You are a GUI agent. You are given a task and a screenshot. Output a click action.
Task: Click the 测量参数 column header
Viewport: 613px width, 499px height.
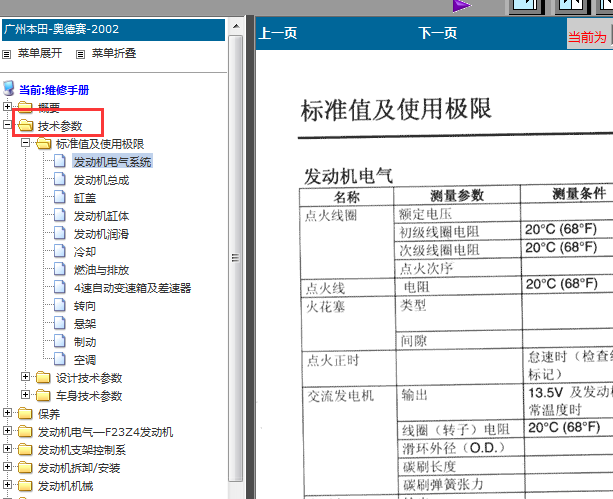click(x=457, y=195)
